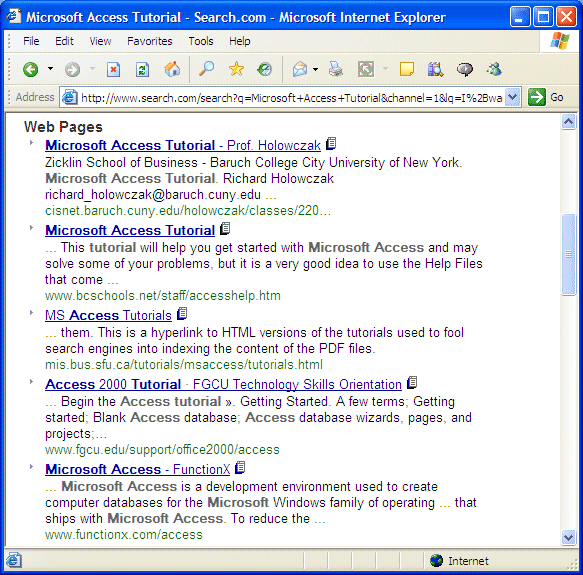The image size is (583, 575).
Task: Launch Messenger from the toolbar icon
Action: coord(494,69)
